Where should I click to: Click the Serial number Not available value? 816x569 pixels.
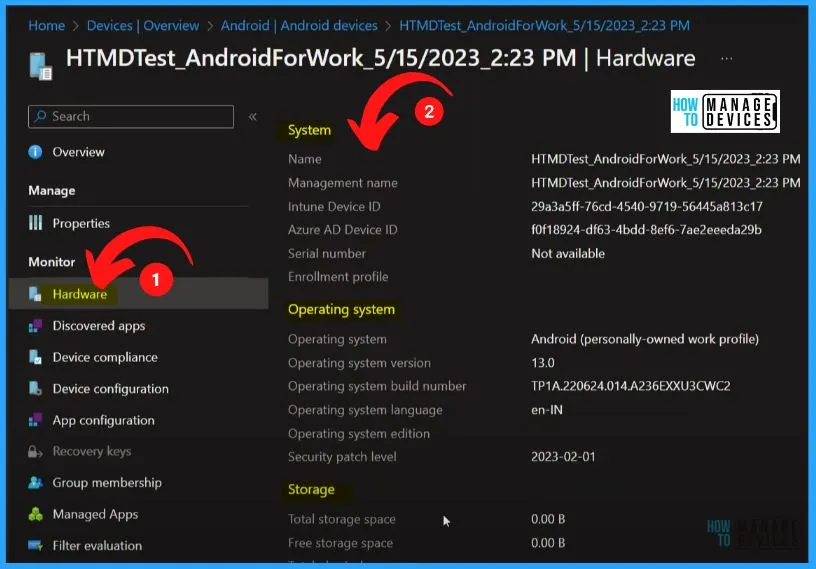click(x=568, y=254)
